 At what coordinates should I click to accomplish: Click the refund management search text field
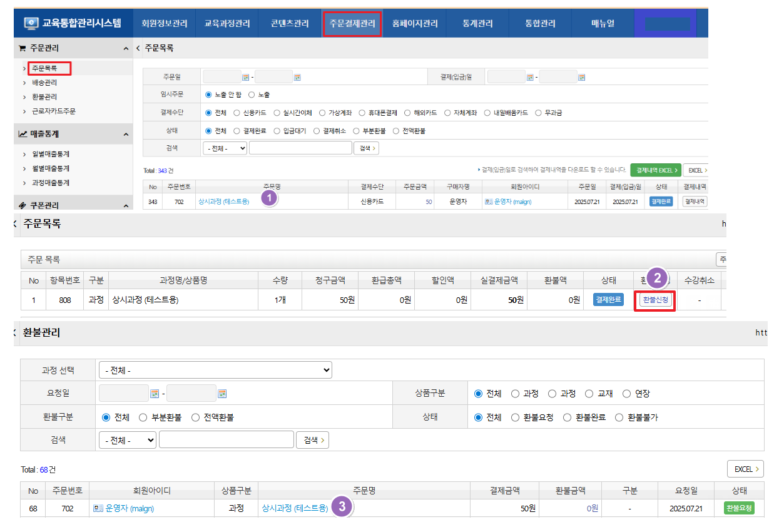click(226, 440)
